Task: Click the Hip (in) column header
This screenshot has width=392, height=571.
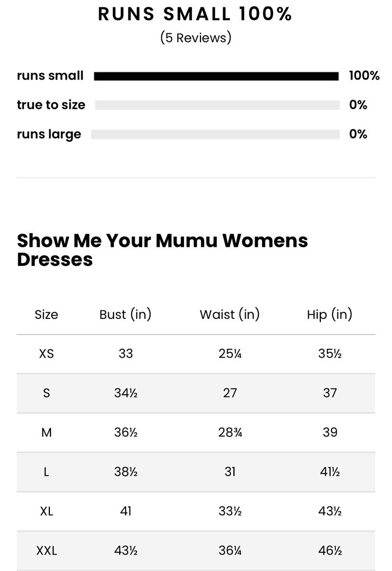Action: point(329,315)
